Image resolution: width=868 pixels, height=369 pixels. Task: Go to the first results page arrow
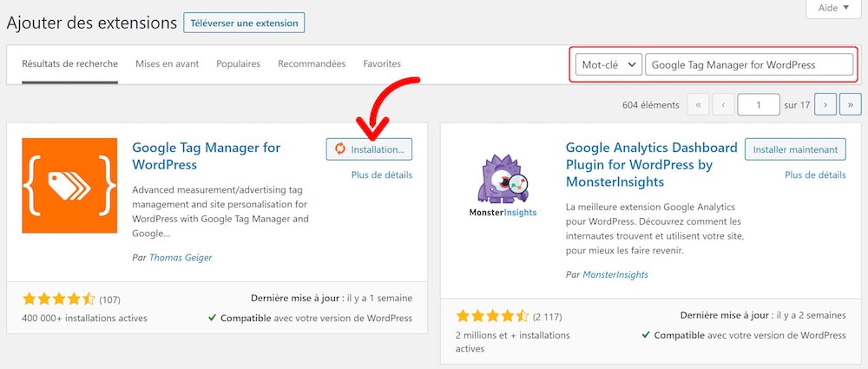pyautogui.click(x=698, y=105)
